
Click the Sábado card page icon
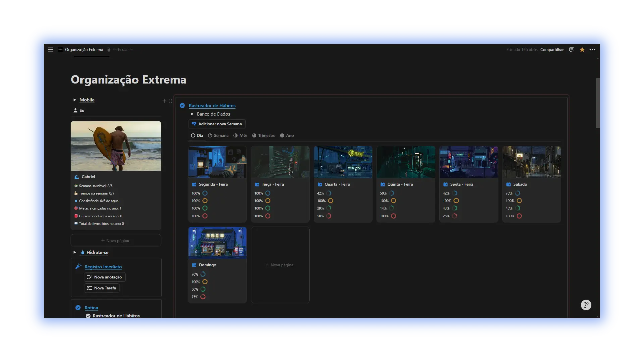(508, 184)
